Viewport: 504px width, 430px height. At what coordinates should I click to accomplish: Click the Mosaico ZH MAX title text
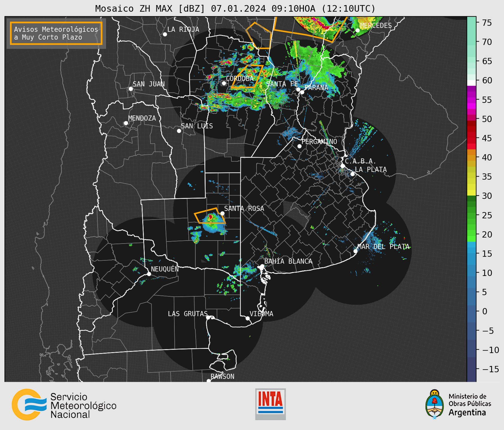(x=235, y=9)
